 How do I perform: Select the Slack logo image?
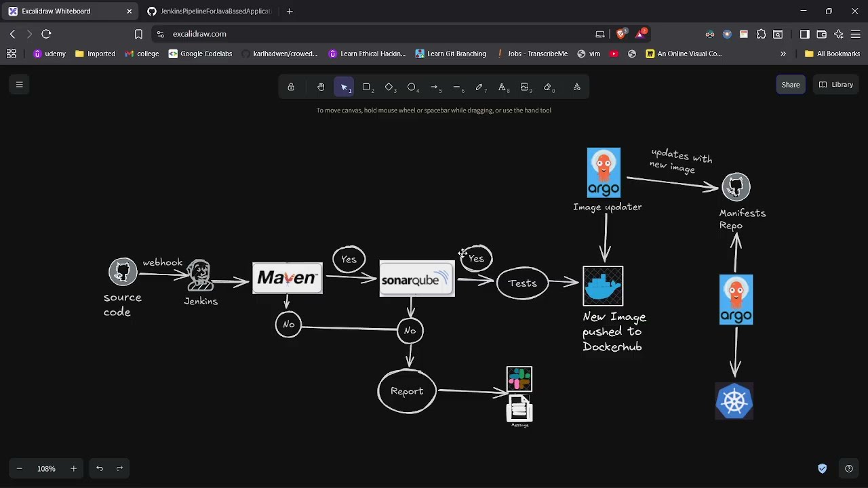pos(519,380)
